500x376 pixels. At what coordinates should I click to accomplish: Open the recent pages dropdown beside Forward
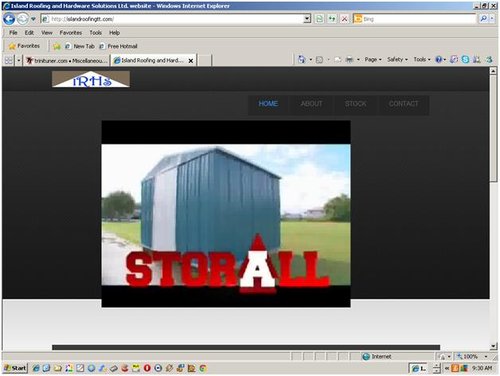pyautogui.click(x=33, y=19)
